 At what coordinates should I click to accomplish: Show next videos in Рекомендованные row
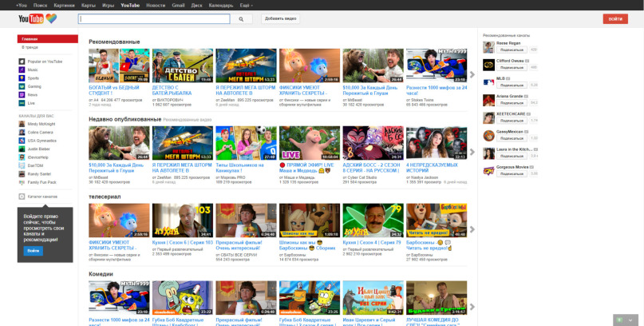472,74
